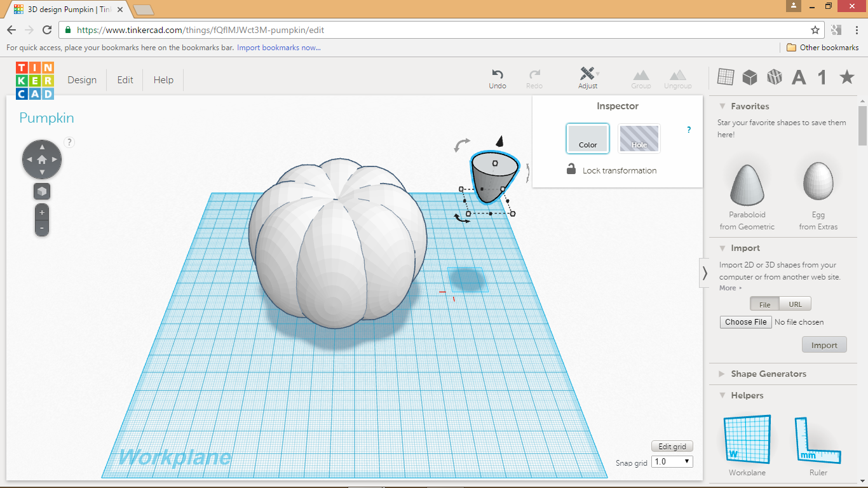
Task: Open the Numbers shape category icon
Action: [821, 77]
